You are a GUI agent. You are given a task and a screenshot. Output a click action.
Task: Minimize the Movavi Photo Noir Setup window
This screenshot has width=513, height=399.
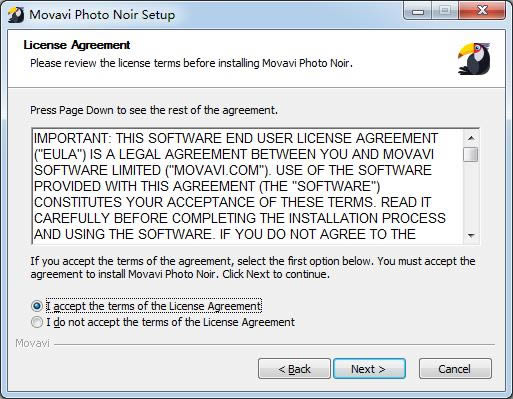(418, 11)
